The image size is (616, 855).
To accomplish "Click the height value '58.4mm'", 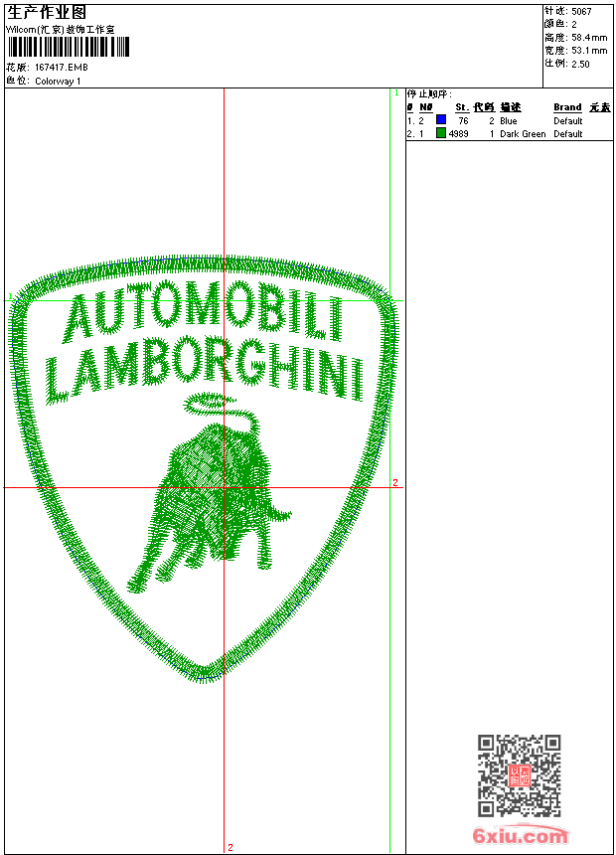I will (589, 38).
